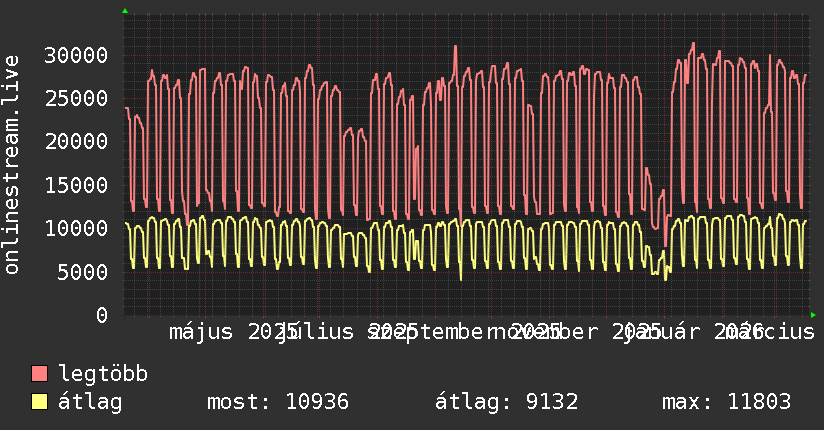
Task: Click the legtöbb legend label
Action: [x=103, y=374]
